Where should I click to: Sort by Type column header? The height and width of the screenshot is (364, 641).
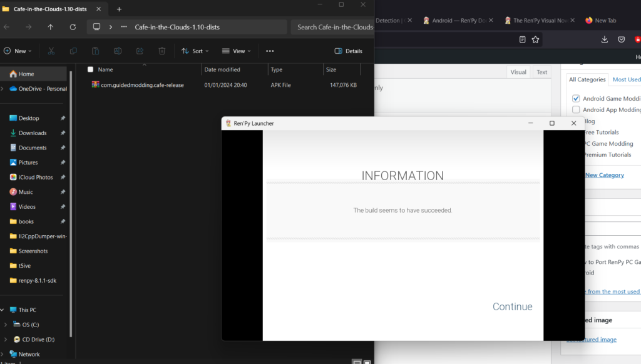coord(276,69)
